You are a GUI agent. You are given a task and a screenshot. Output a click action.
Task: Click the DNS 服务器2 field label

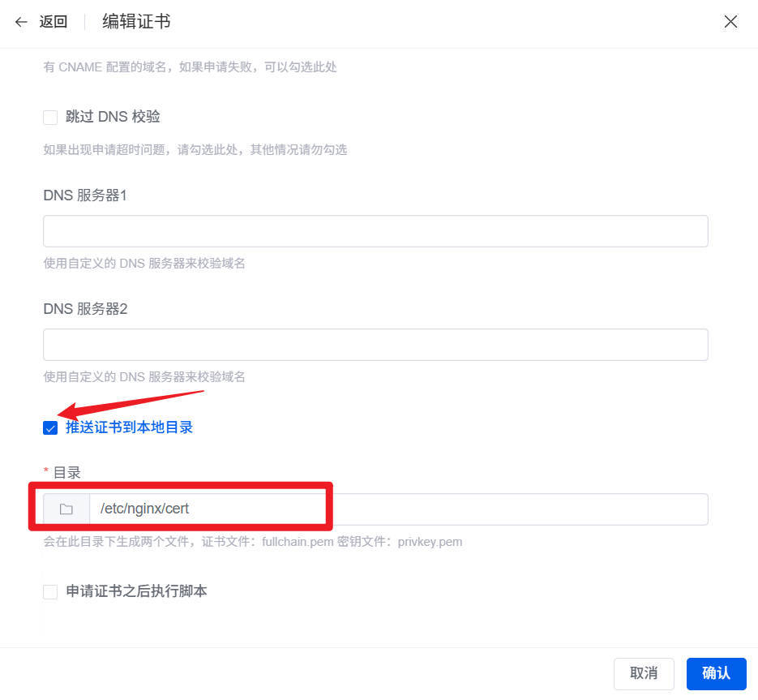(x=85, y=309)
